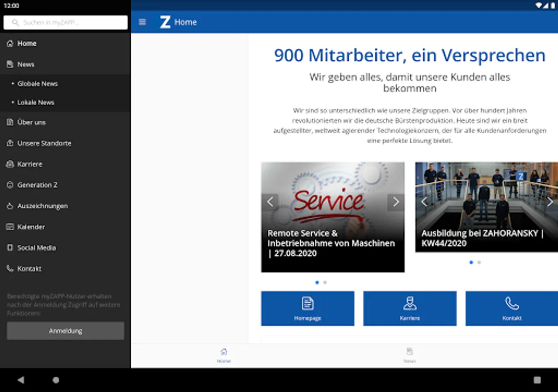Click the Karriere people icon in sidebar
Viewport: 558px width, 392px height.
[10, 164]
